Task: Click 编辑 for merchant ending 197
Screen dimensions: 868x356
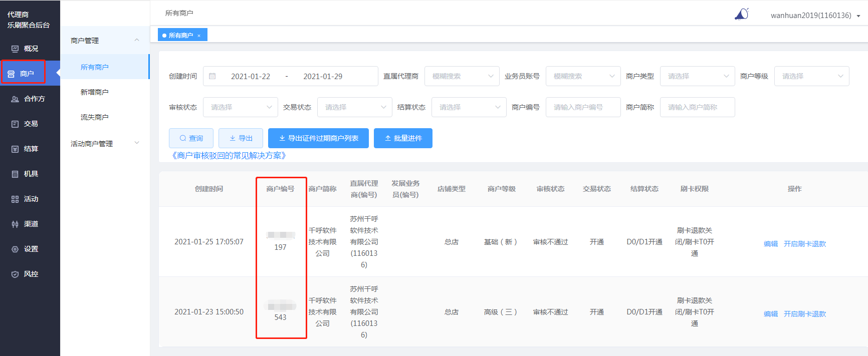Action: (x=771, y=244)
